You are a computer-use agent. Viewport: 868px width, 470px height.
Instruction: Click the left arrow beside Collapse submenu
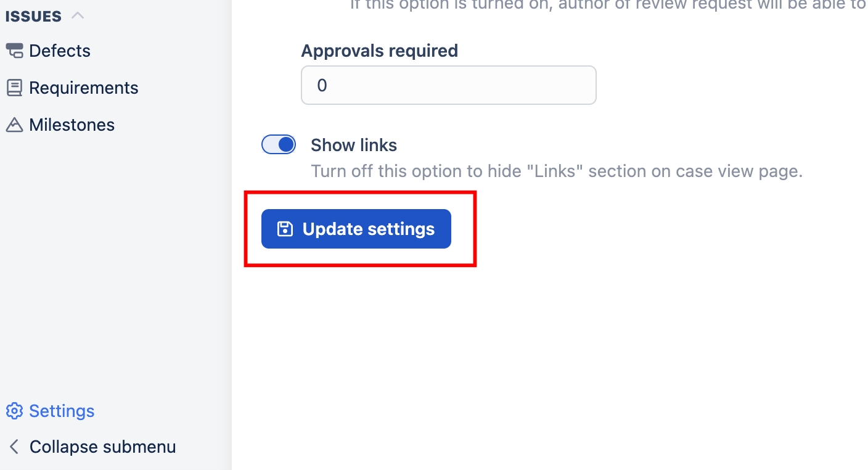[x=14, y=447]
